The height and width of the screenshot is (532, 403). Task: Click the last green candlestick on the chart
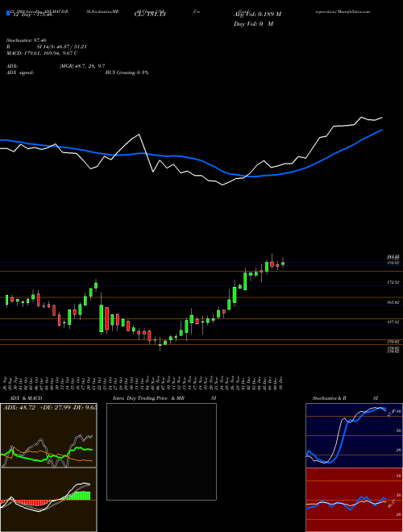coord(283,264)
